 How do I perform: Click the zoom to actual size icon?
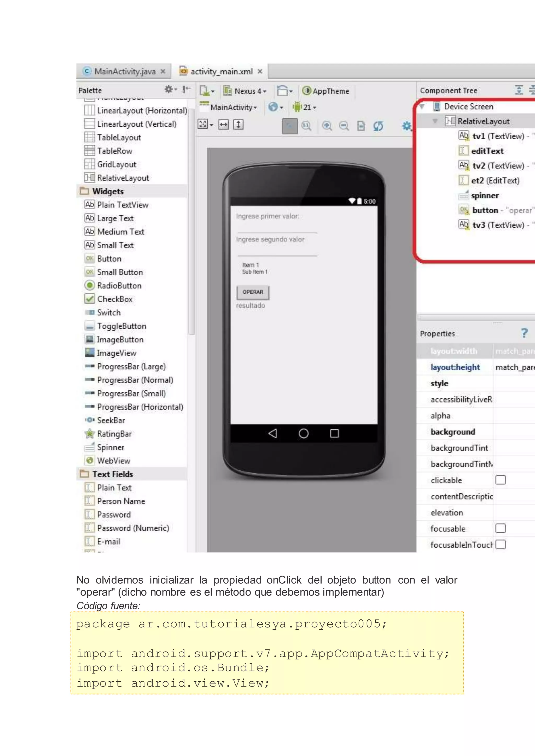click(x=306, y=126)
